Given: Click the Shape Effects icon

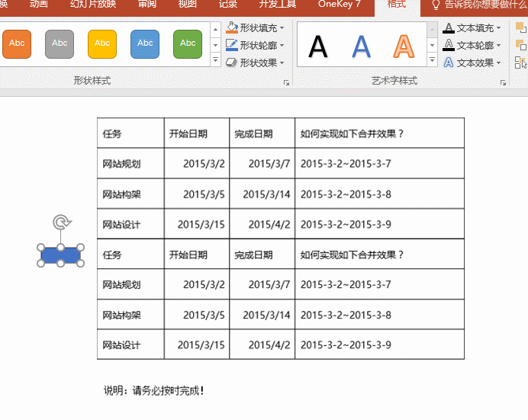Looking at the screenshot, I should pos(232,63).
